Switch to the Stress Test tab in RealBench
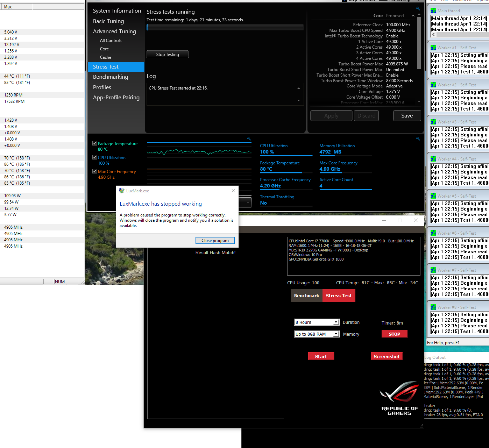 coord(339,296)
